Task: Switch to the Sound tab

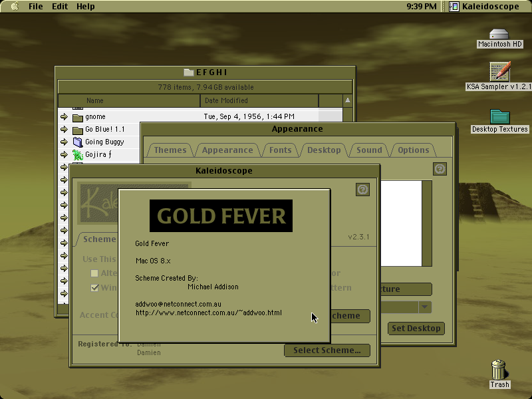Action: point(369,150)
